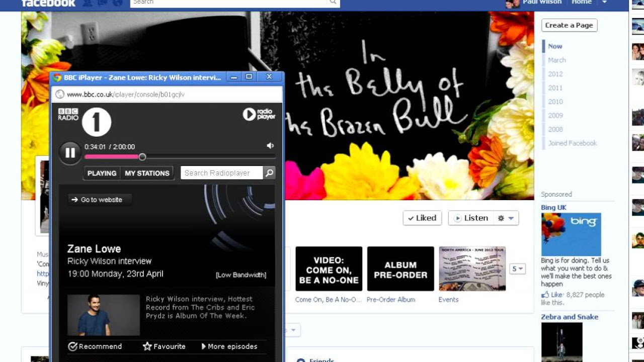Open Paul Wilson profile in the top bar
The width and height of the screenshot is (644, 362).
pos(542,3)
